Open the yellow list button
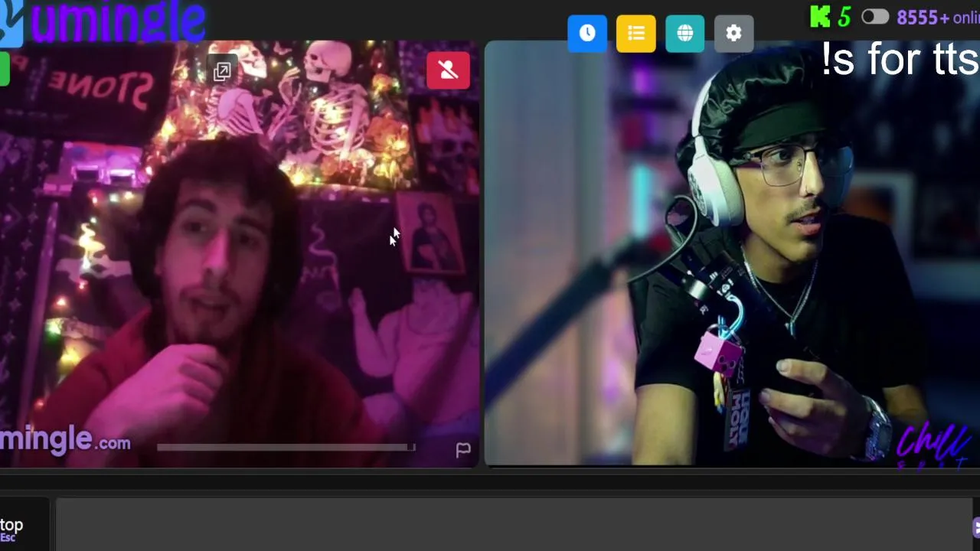The width and height of the screenshot is (980, 551). (x=636, y=34)
